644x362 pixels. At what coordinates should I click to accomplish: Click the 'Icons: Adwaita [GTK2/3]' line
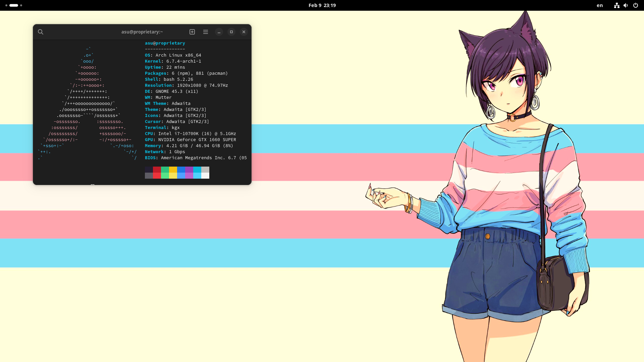pyautogui.click(x=176, y=116)
